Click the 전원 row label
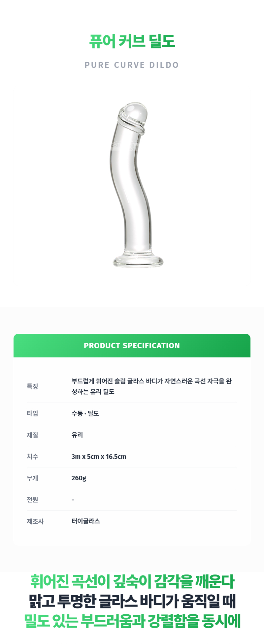Viewport: 264px width, 644px height. pyautogui.click(x=32, y=500)
